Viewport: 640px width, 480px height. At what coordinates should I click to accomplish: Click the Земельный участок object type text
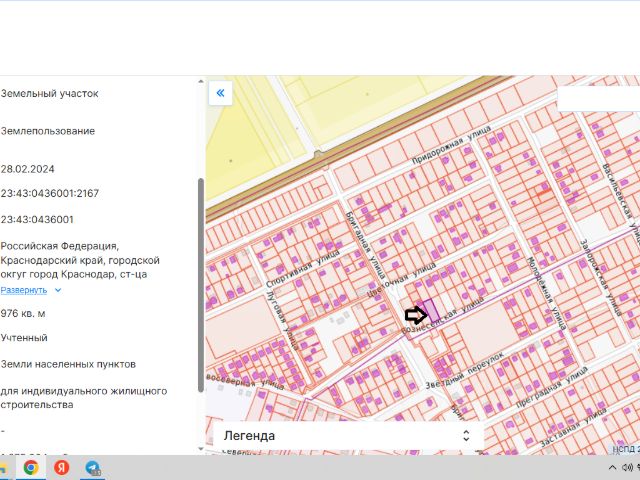click(x=49, y=93)
